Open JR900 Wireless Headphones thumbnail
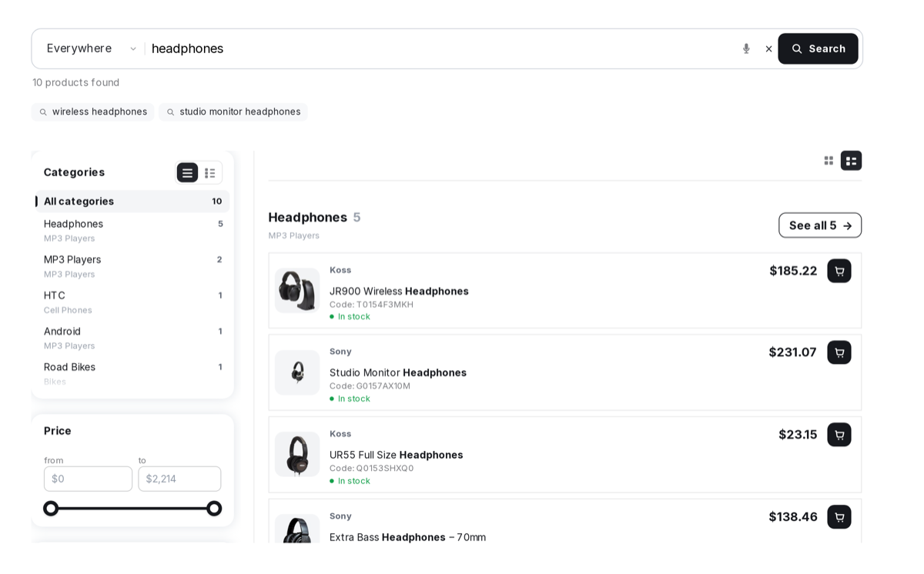Screen dimensions: 924x574 297,290
